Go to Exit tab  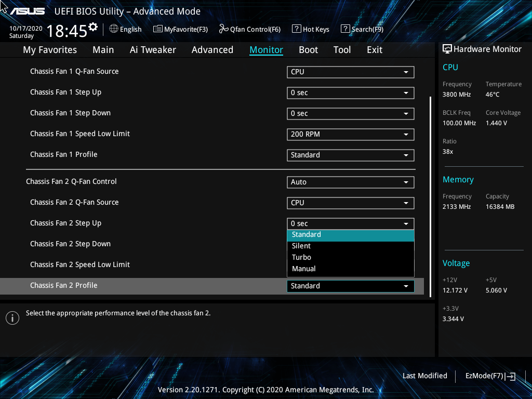pyautogui.click(x=375, y=50)
